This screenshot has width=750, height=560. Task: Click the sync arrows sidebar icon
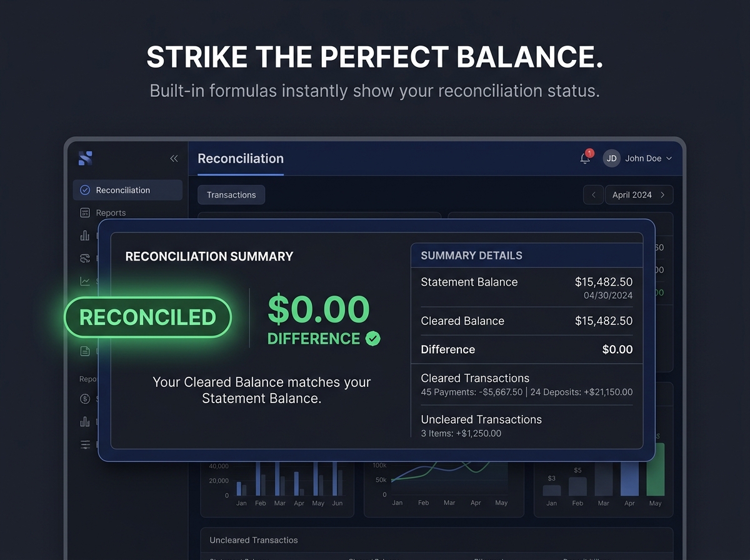click(85, 258)
